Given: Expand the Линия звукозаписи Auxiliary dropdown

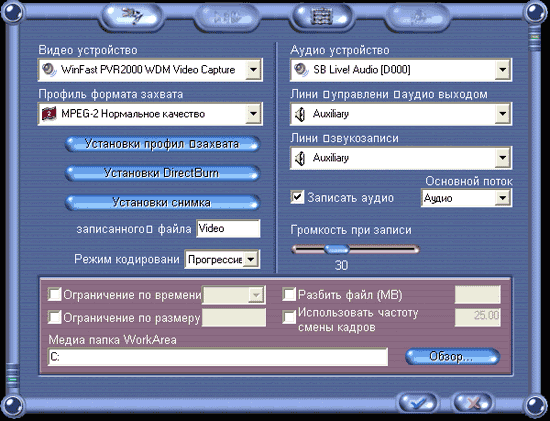Looking at the screenshot, I should [x=503, y=158].
